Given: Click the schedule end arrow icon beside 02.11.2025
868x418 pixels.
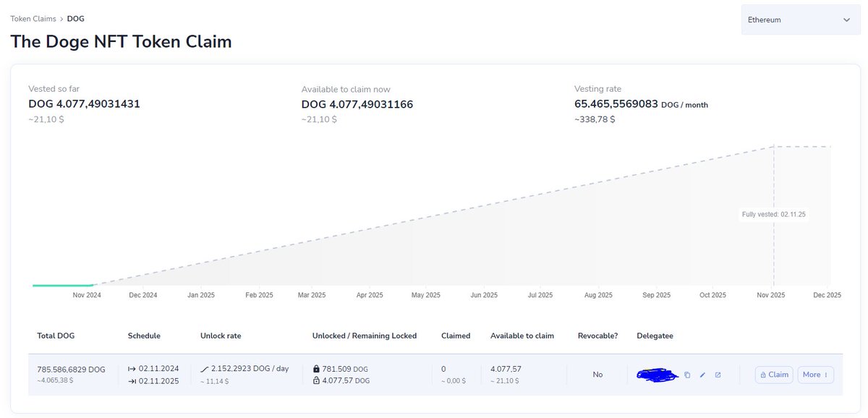Looking at the screenshot, I should click(x=132, y=381).
